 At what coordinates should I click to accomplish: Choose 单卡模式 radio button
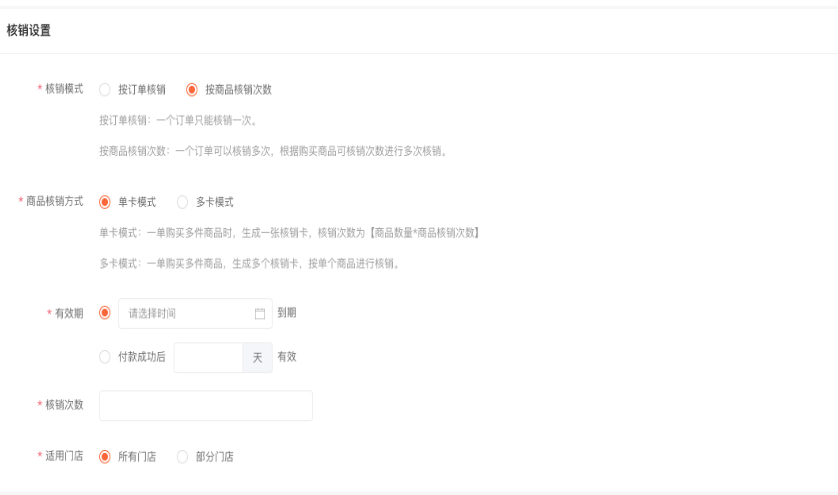105,202
